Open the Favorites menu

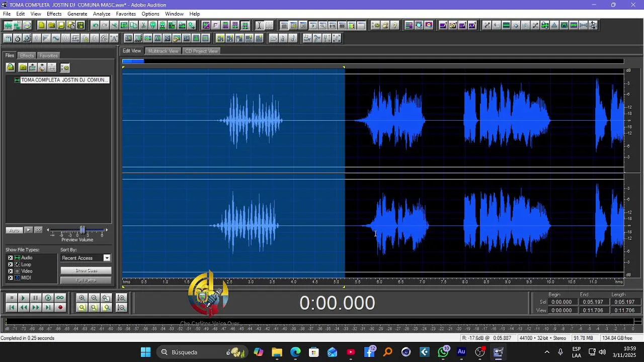point(126,14)
